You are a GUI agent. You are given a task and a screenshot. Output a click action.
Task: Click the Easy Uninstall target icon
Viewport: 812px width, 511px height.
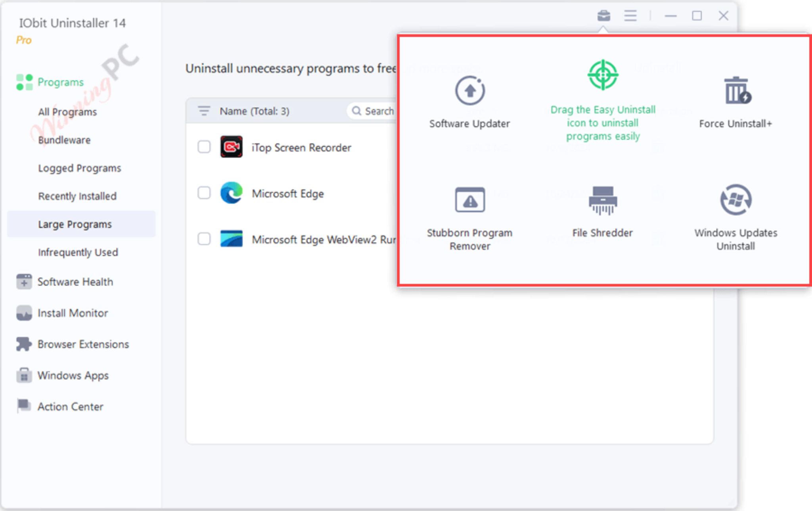click(602, 74)
